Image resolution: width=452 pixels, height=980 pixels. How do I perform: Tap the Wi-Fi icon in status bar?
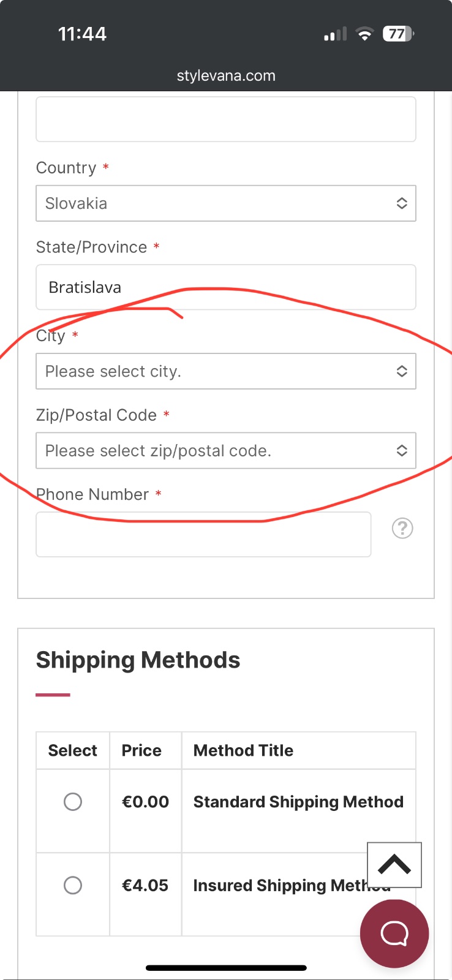[364, 34]
